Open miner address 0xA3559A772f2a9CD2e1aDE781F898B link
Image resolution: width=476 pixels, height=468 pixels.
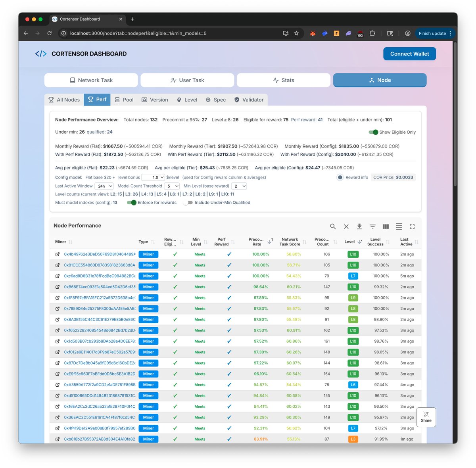click(100, 385)
